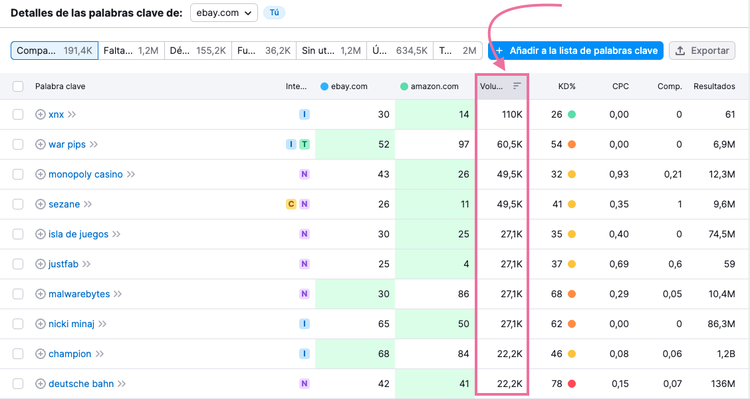Select the Únicas 634,5K tab
Screen dimensions: 750x399
point(400,50)
